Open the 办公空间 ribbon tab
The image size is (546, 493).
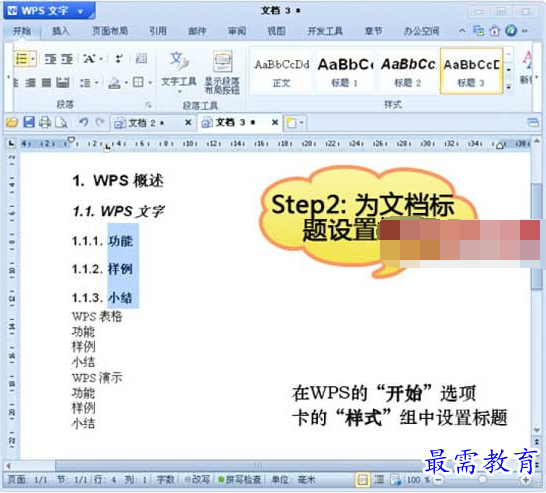422,31
